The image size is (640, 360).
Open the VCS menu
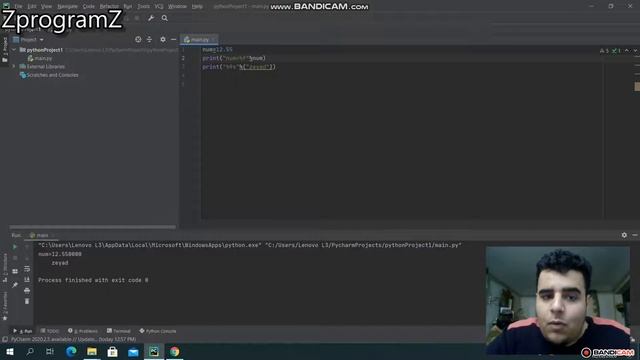pyautogui.click(x=159, y=7)
